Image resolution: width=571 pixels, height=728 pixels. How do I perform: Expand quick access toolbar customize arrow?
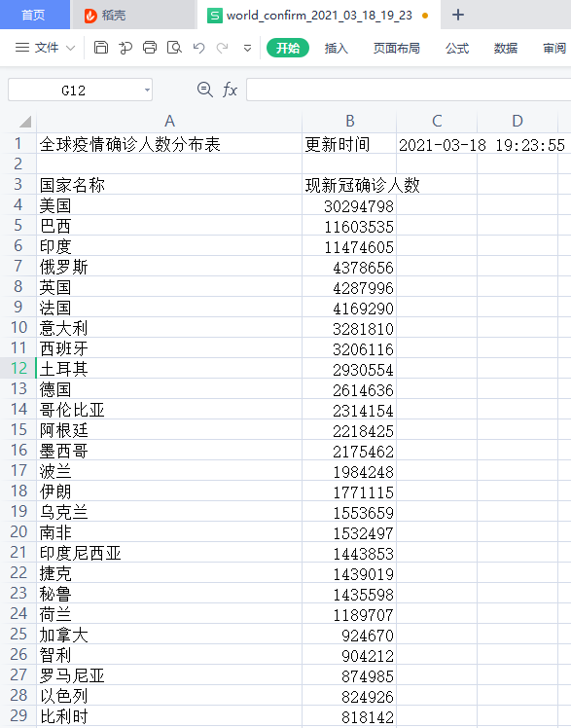(x=248, y=48)
